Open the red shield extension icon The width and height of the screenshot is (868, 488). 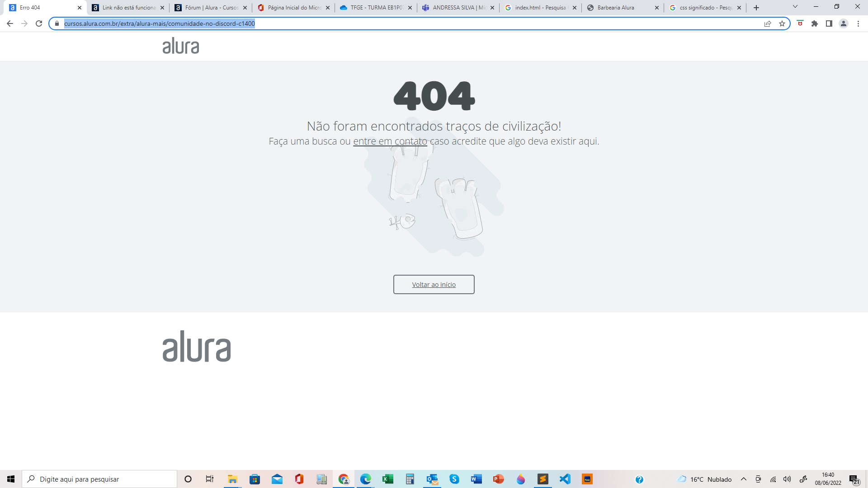click(x=800, y=23)
